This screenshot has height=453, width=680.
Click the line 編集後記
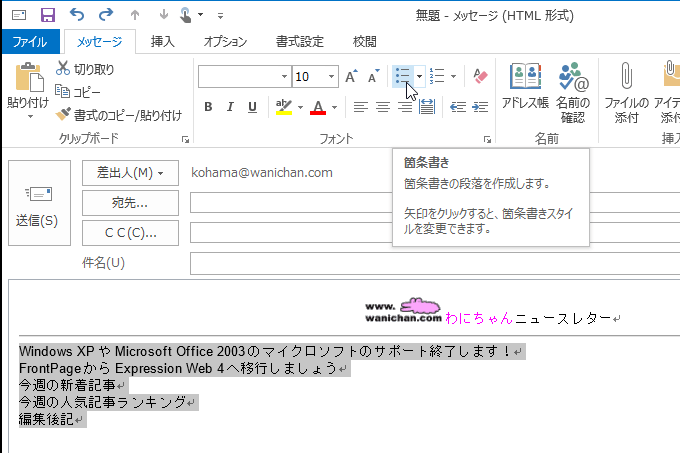pyautogui.click(x=46, y=419)
